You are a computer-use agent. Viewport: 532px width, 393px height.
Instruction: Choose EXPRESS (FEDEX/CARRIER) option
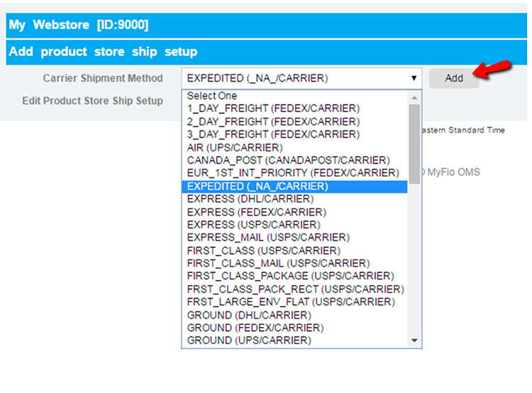(294, 212)
